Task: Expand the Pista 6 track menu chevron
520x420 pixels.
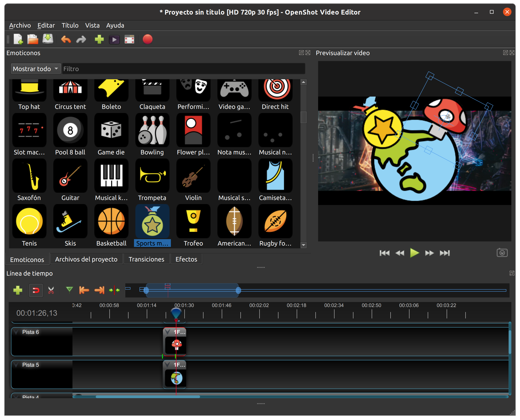Action: tap(16, 332)
